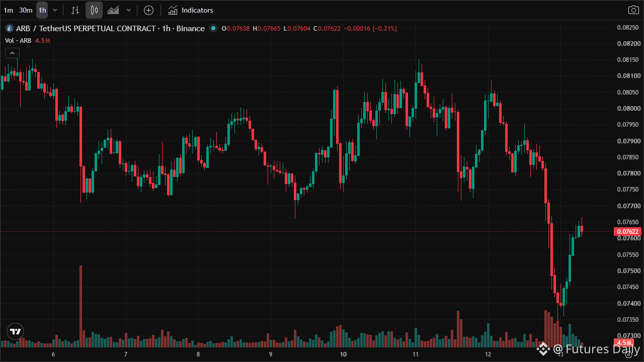Select the Vol · ARB legend label
Screen dimensions: 644x362
[18, 41]
